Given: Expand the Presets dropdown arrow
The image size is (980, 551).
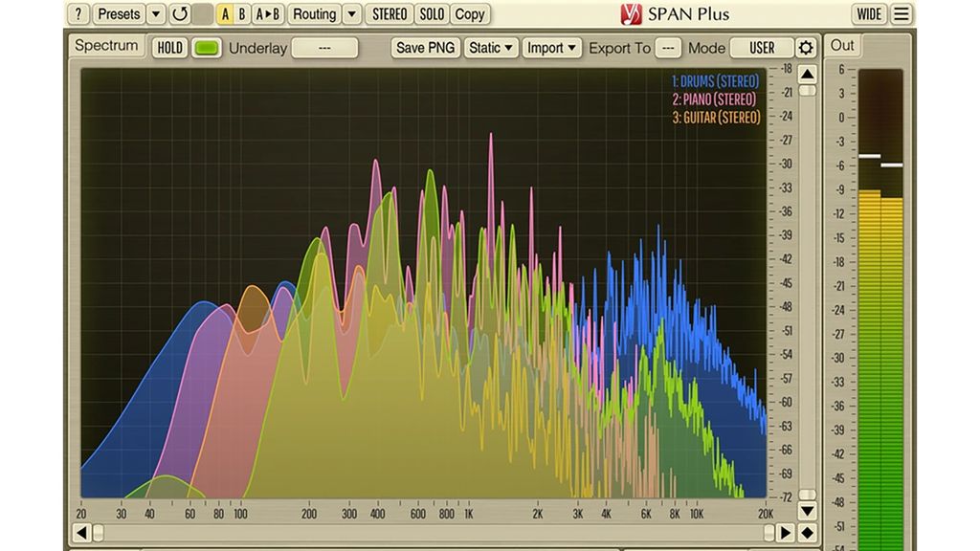Looking at the screenshot, I should pyautogui.click(x=156, y=13).
